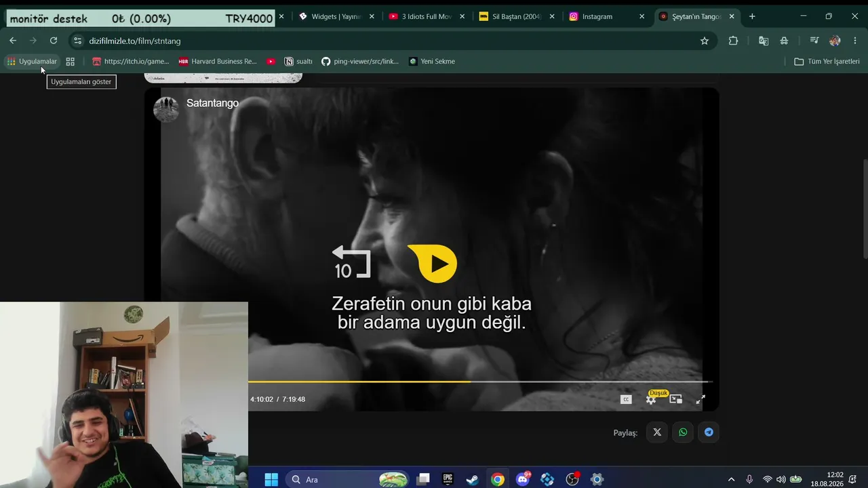Open the Chrome three-dot menu
Viewport: 868px width, 488px height.
(854, 41)
